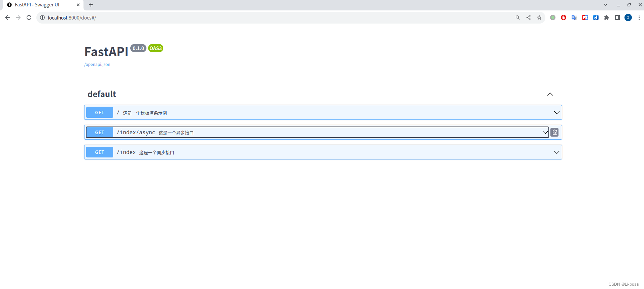Open the browser zoom magnifier icon
644x289 pixels.
[518, 17]
